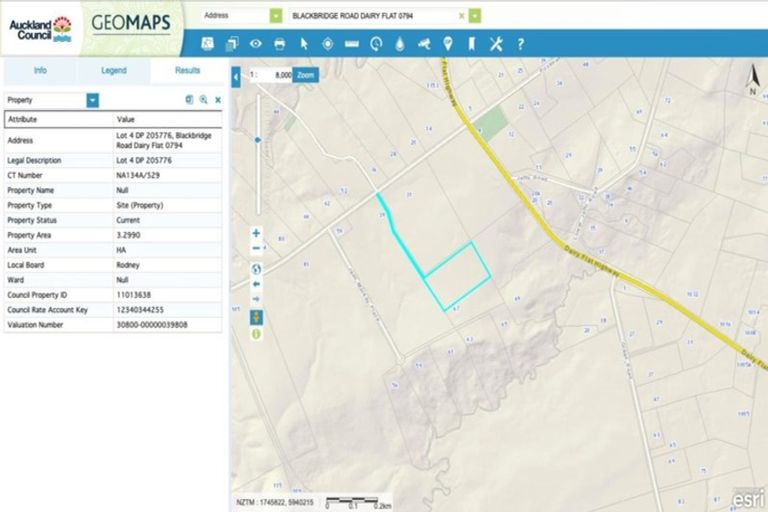Open the Address search type dropdown
Screen dimensions: 768x512
(275, 16)
